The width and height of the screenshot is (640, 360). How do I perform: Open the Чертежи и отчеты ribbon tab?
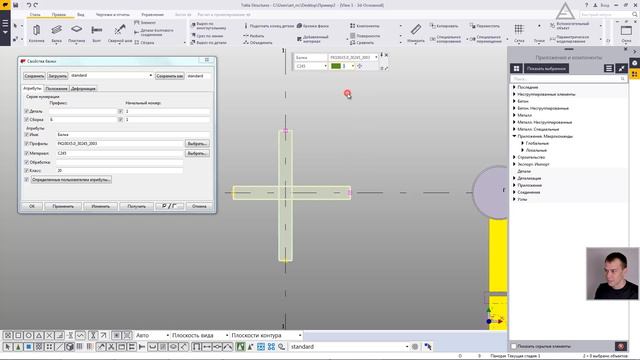tap(113, 15)
